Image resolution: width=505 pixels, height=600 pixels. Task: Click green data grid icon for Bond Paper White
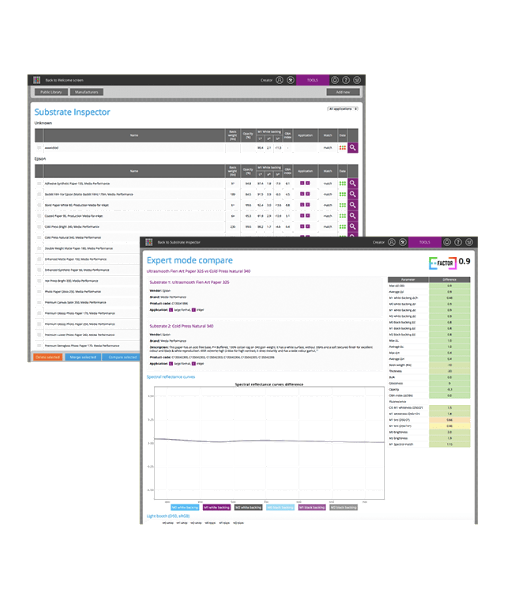click(342, 205)
